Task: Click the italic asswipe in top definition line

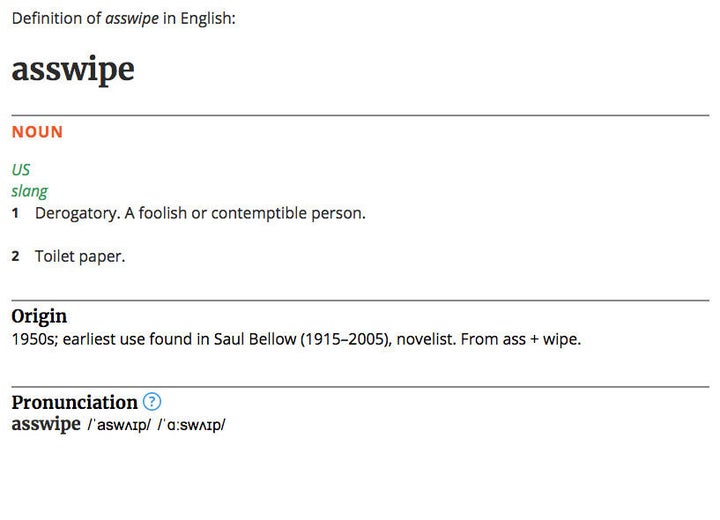Action: (x=132, y=18)
